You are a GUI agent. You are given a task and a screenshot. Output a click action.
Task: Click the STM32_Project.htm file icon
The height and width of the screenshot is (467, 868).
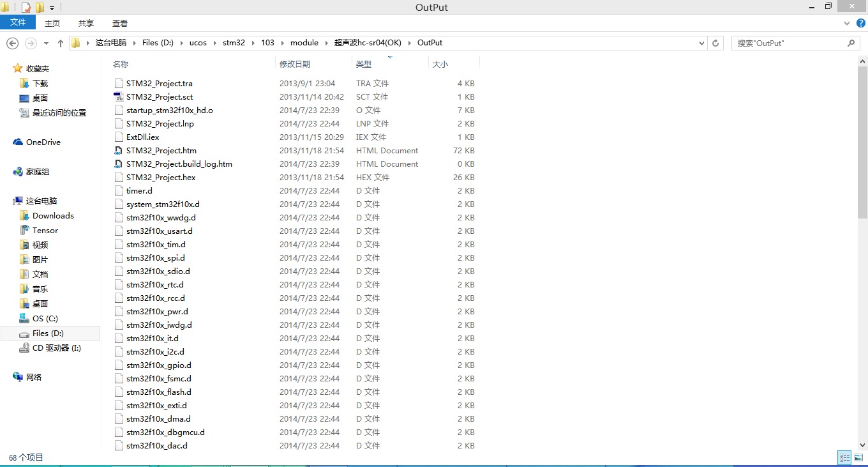pyautogui.click(x=118, y=150)
